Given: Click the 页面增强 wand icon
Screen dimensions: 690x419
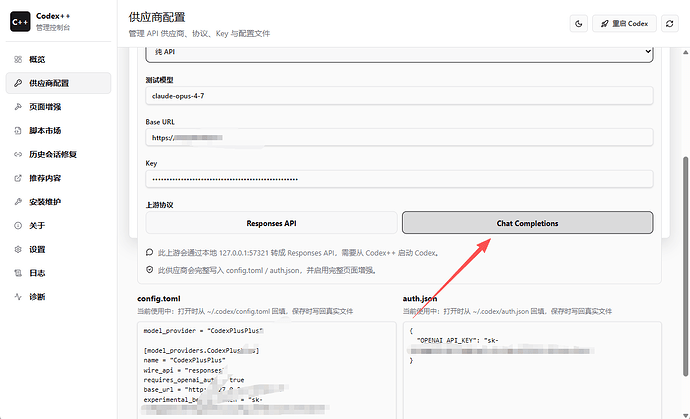Looking at the screenshot, I should coord(18,107).
